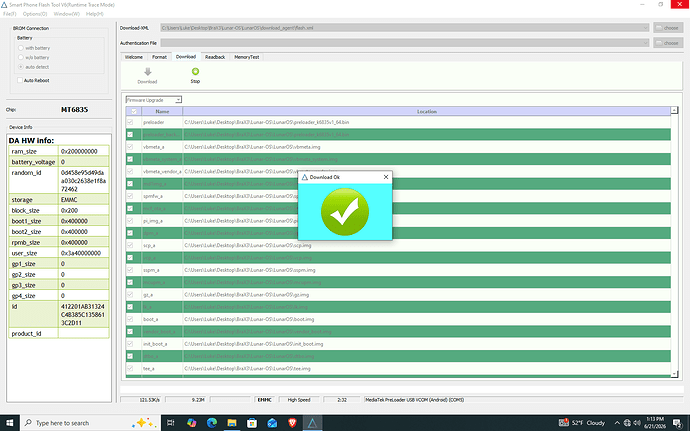690x431 pixels.
Task: Launch Microsoft Edge from taskbar
Action: (212, 423)
